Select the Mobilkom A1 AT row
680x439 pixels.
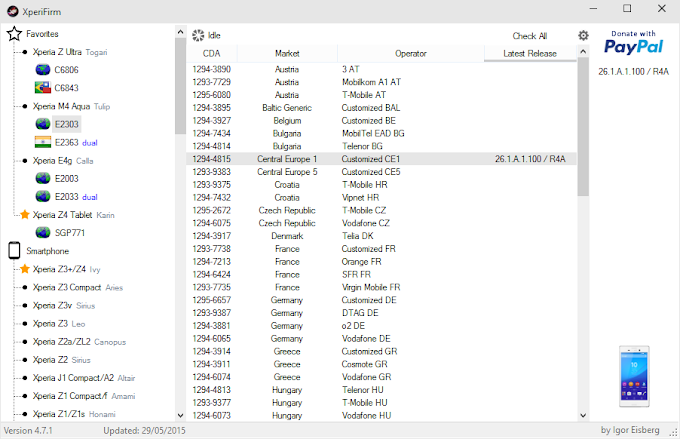382,82
